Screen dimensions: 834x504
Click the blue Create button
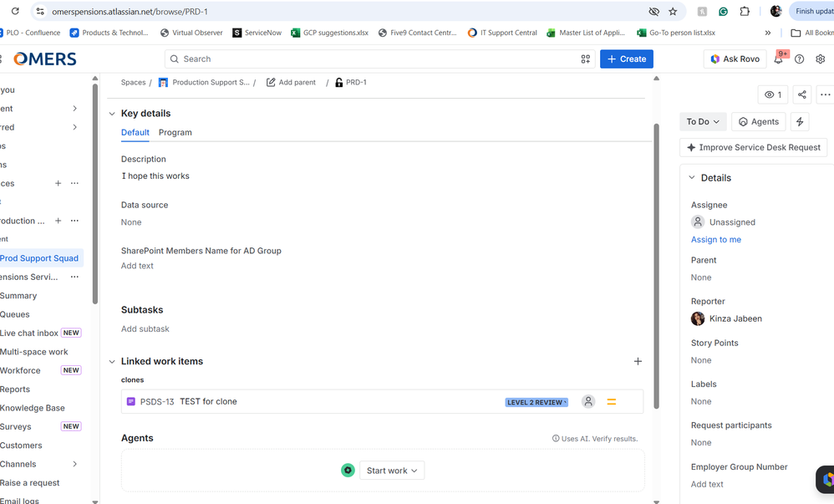click(627, 59)
